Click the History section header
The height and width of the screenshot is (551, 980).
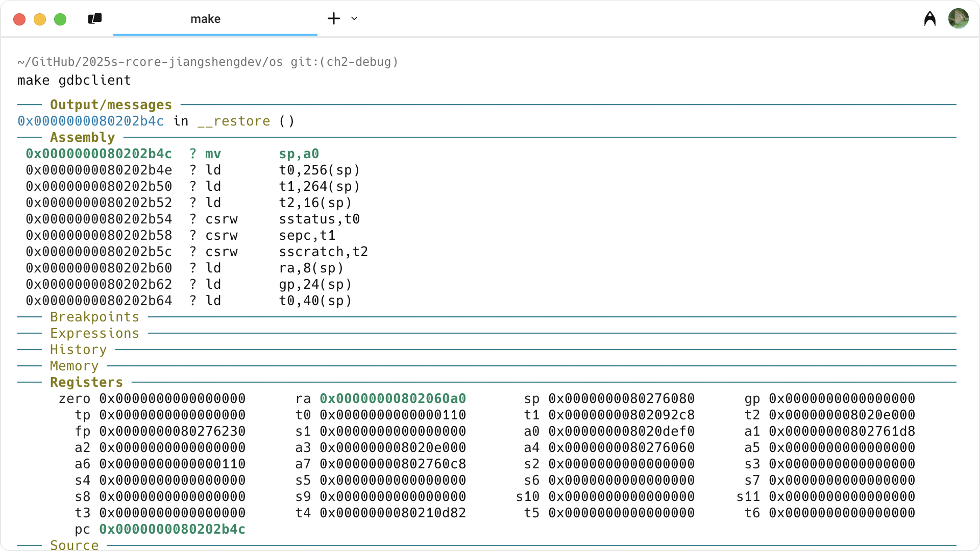tap(78, 349)
